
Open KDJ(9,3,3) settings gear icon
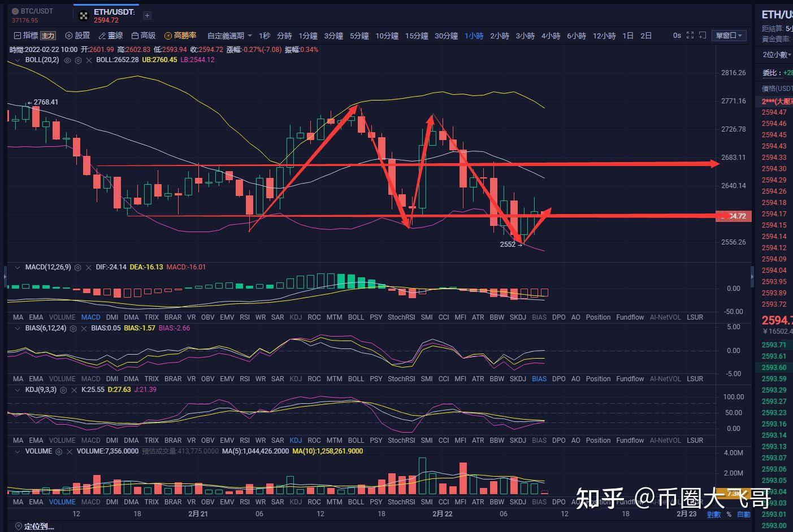tap(63, 390)
